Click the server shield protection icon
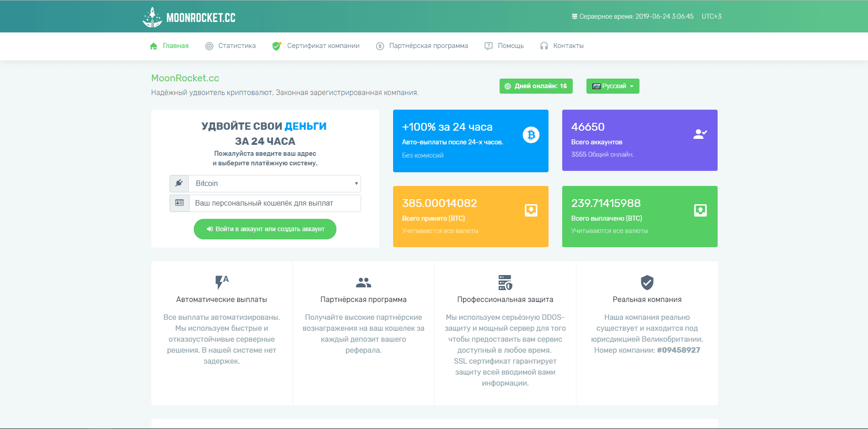 pos(505,282)
